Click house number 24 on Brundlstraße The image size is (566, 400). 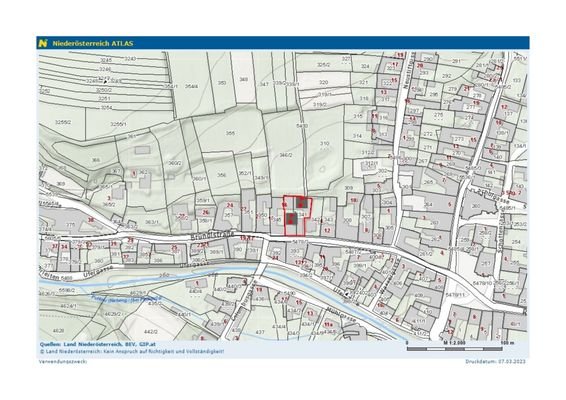coord(230,205)
